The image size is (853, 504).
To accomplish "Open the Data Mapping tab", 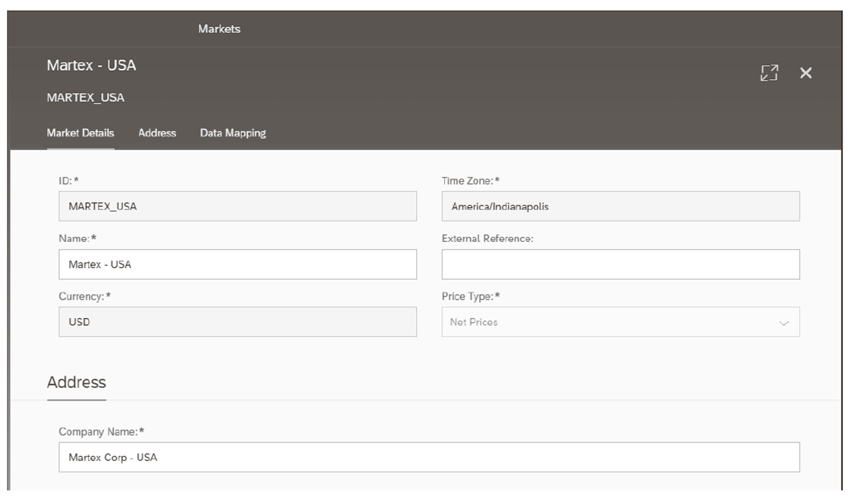I will click(233, 133).
